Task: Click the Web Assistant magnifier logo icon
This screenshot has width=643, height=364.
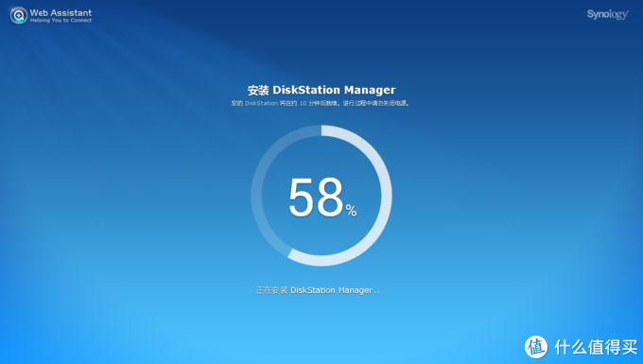Action: [x=19, y=15]
